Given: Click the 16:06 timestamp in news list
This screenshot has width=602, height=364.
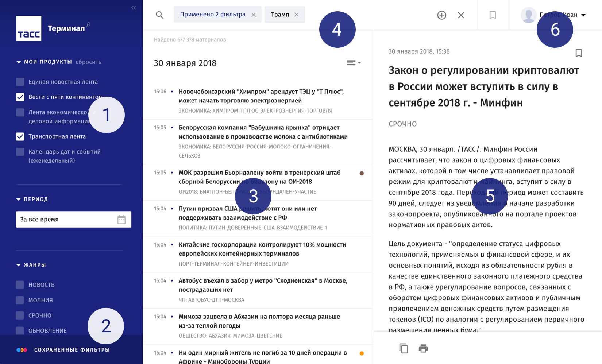Looking at the screenshot, I should 160,92.
